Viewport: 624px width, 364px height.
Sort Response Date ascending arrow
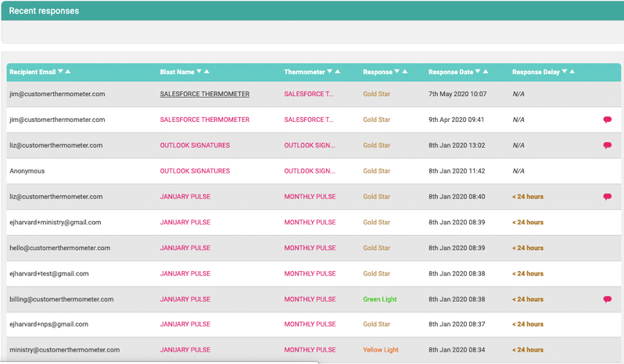486,72
